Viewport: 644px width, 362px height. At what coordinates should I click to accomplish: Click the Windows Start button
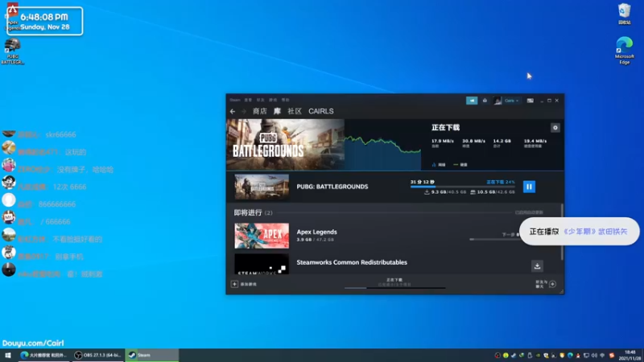[8, 355]
